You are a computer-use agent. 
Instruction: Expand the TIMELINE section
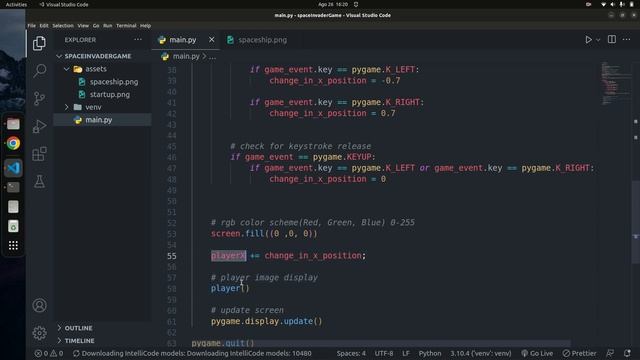[79, 340]
